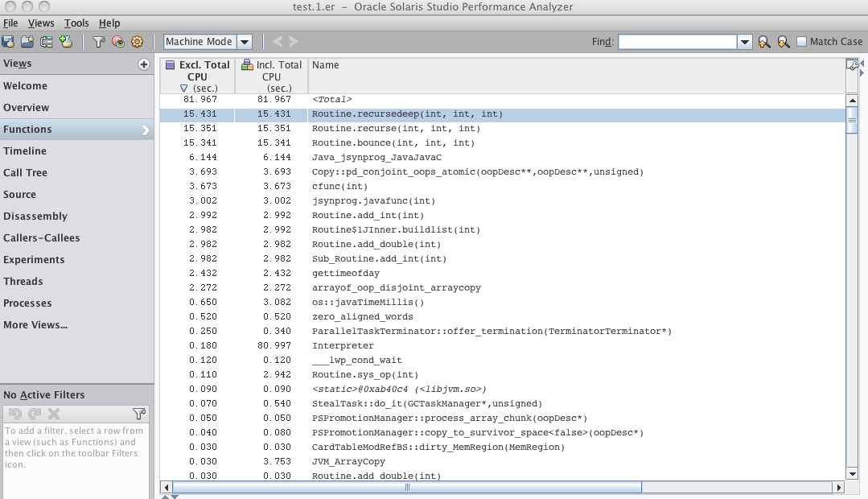Select the Routine.recurse(int, int, int) row
This screenshot has width=868, height=499.
(x=503, y=129)
